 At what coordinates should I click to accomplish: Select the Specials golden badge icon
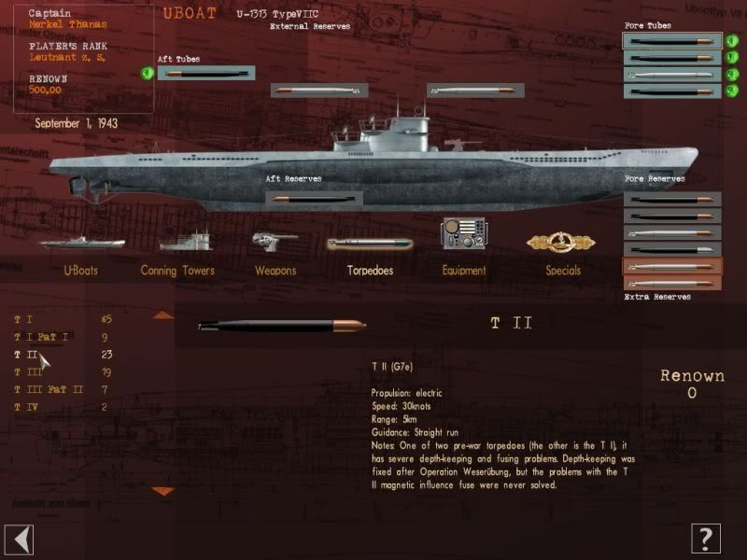[561, 243]
